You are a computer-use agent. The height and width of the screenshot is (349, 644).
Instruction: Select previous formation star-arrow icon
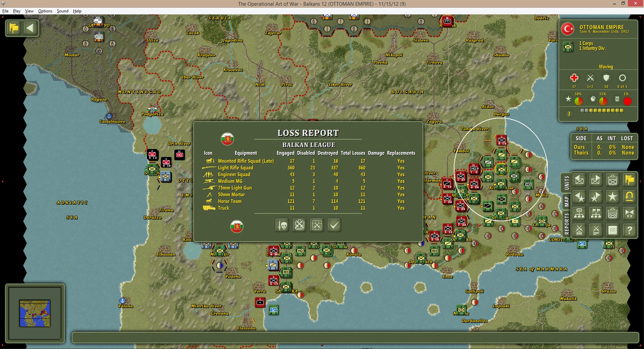[x=579, y=197]
